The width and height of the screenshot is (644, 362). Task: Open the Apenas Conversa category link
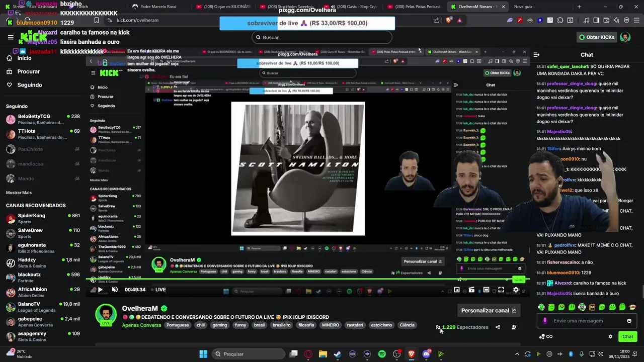pyautogui.click(x=141, y=325)
